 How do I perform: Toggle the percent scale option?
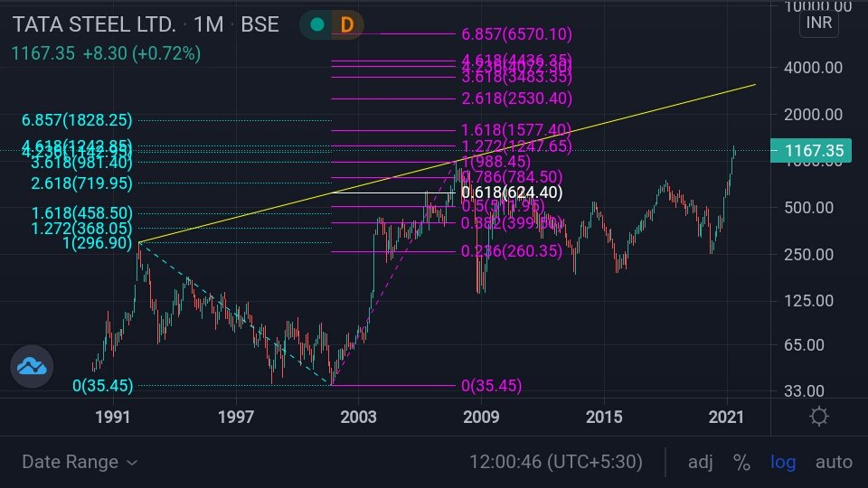(741, 462)
